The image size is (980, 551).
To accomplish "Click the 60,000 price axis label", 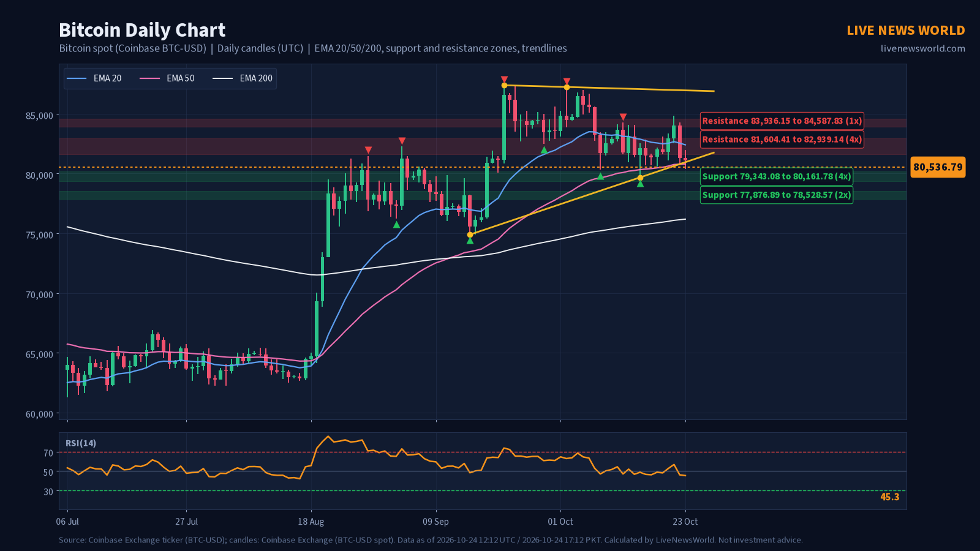I will point(39,414).
